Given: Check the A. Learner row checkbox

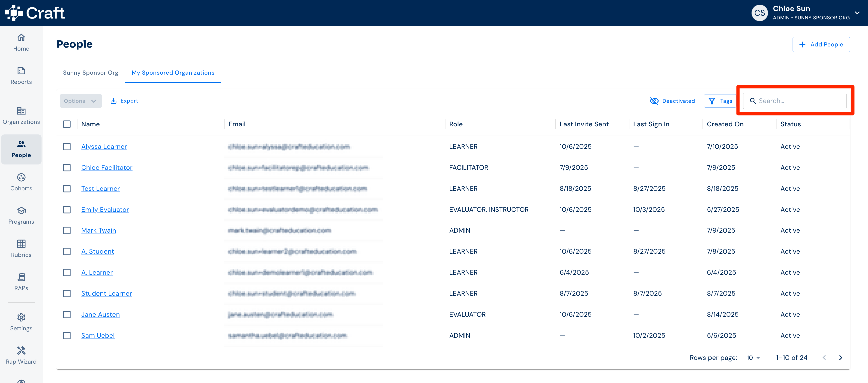Looking at the screenshot, I should pyautogui.click(x=67, y=272).
